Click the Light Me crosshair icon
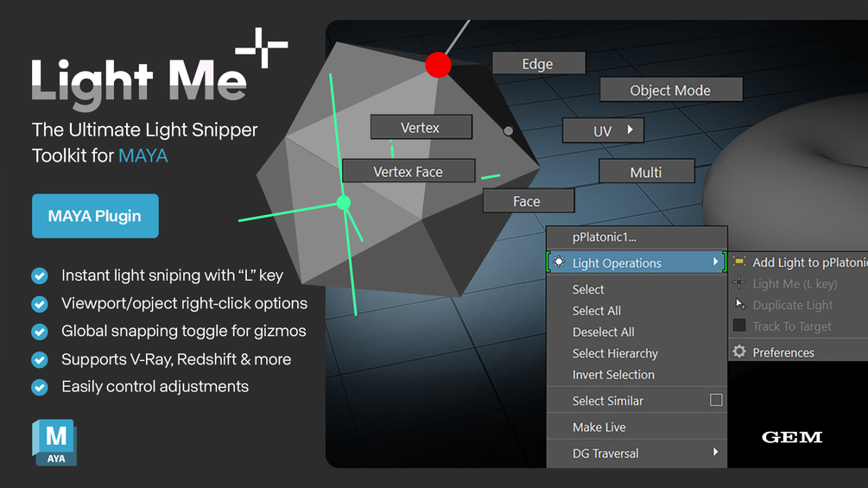This screenshot has height=488, width=868. pyautogui.click(x=739, y=282)
